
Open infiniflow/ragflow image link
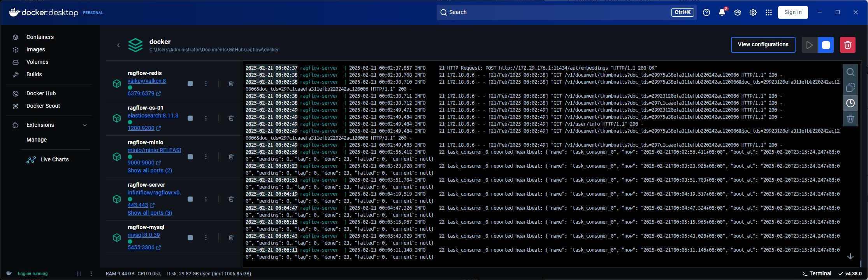(154, 192)
